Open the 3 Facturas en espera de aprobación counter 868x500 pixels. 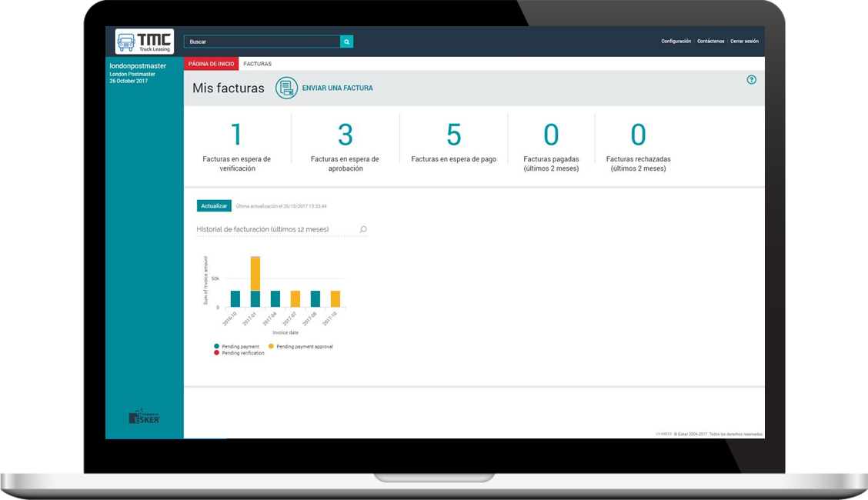click(345, 147)
